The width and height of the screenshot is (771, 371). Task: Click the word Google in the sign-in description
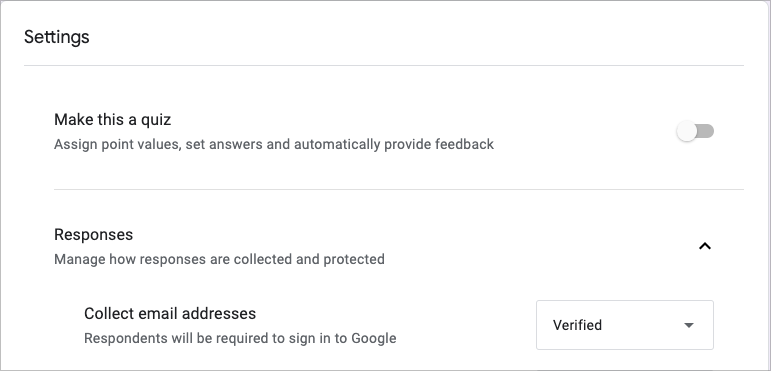click(x=372, y=339)
